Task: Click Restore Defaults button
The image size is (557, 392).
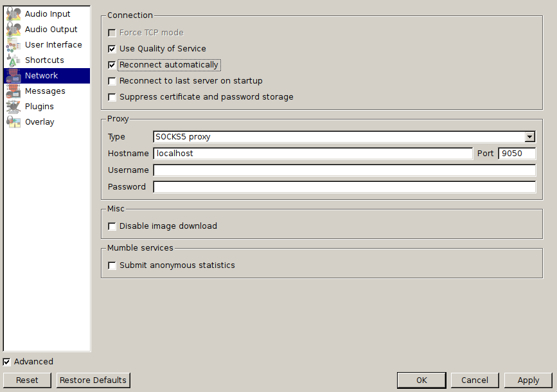Action: (93, 380)
